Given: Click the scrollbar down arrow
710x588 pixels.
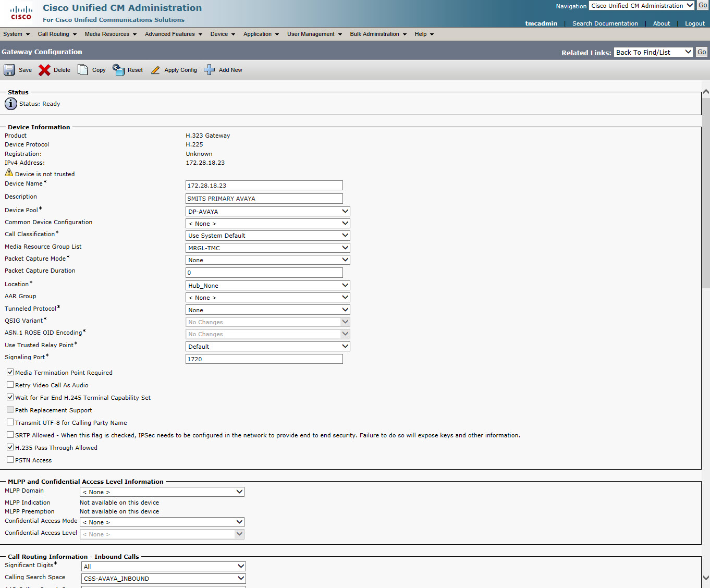Looking at the screenshot, I should click(706, 578).
